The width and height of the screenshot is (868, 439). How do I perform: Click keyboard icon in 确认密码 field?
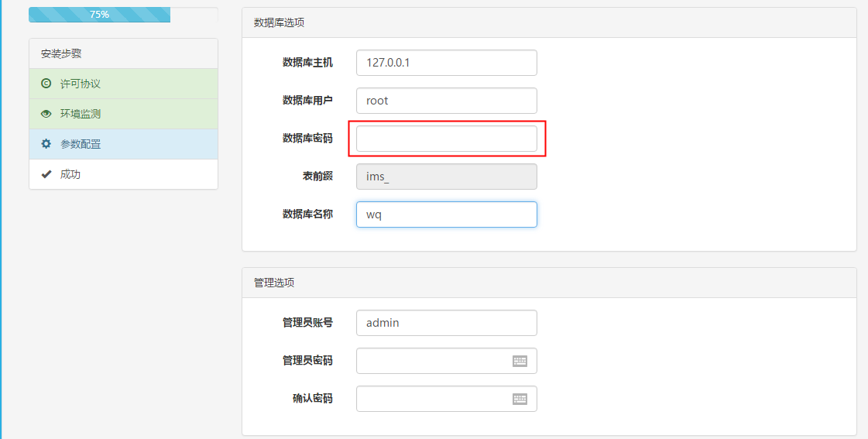[520, 399]
